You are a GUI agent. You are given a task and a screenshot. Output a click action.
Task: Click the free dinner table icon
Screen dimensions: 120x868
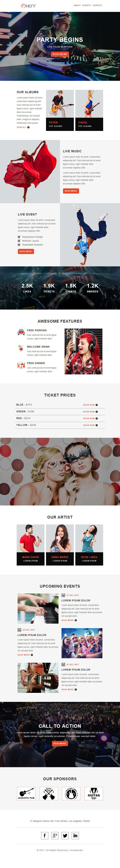(21, 365)
